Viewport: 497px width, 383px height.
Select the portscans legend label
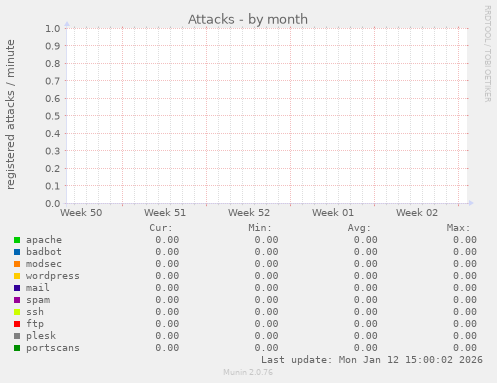[53, 348]
